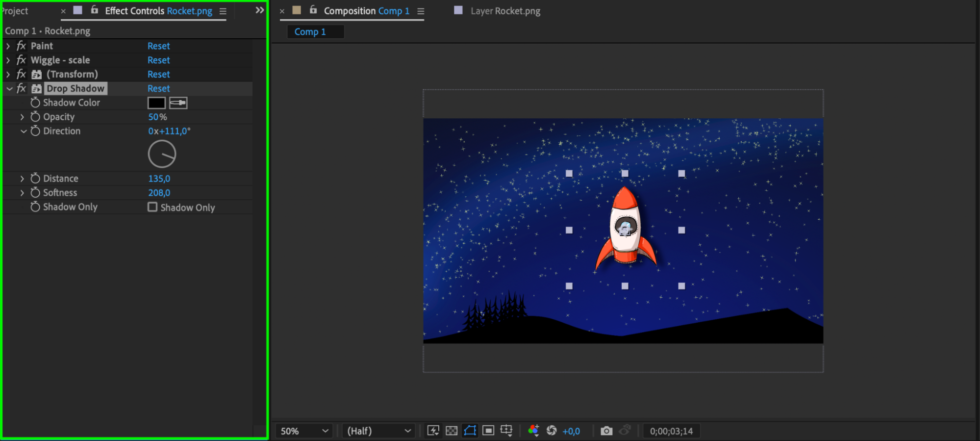Take a snapshot with camera icon
The image size is (980, 441).
(606, 431)
